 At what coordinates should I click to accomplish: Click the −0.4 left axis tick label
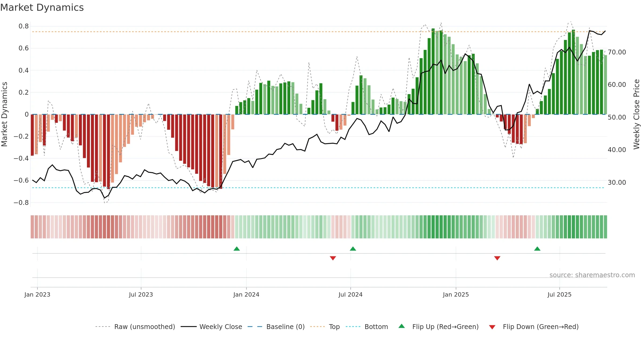[21, 158]
